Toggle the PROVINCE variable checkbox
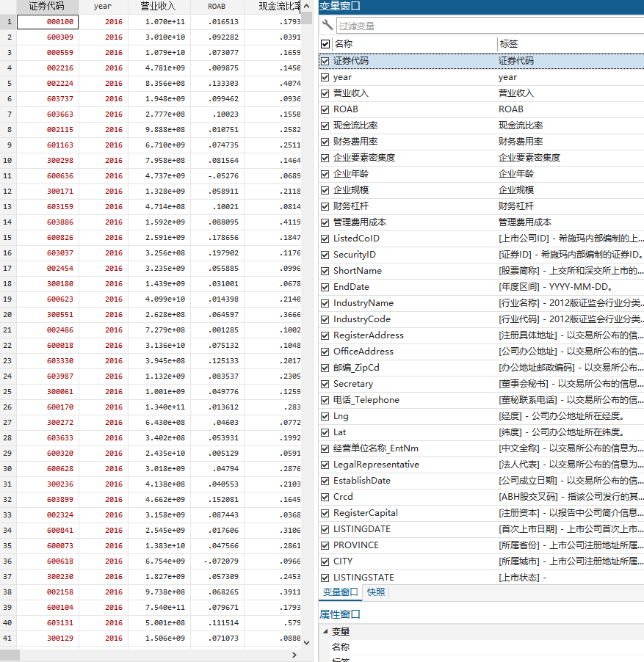 (325, 545)
